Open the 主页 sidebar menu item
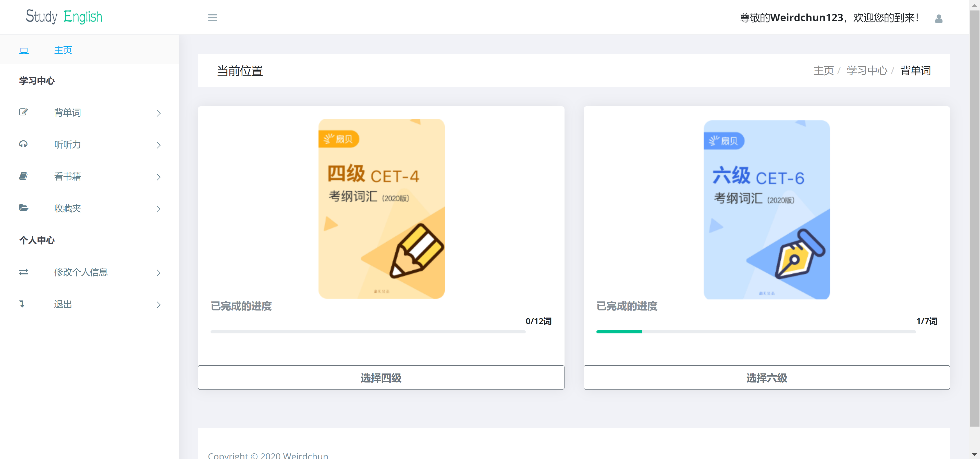 pos(63,50)
